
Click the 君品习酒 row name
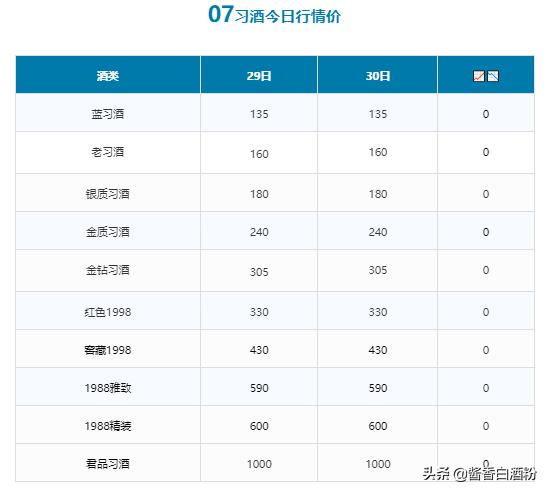point(108,464)
